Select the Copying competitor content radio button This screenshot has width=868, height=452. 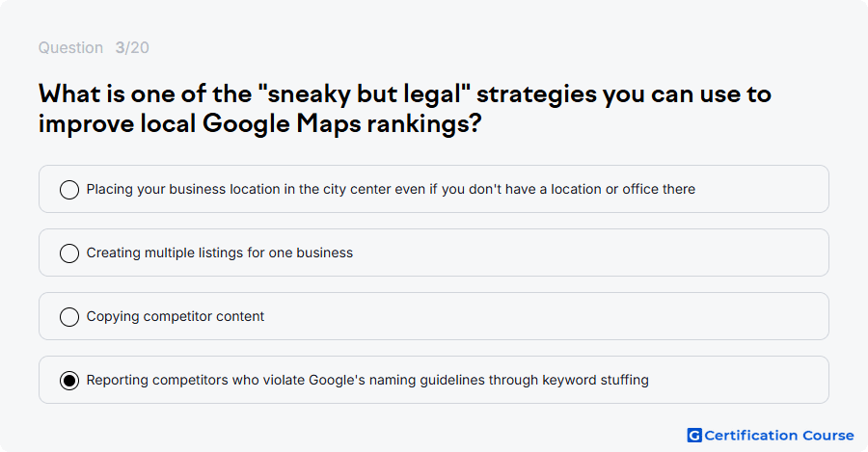point(69,316)
